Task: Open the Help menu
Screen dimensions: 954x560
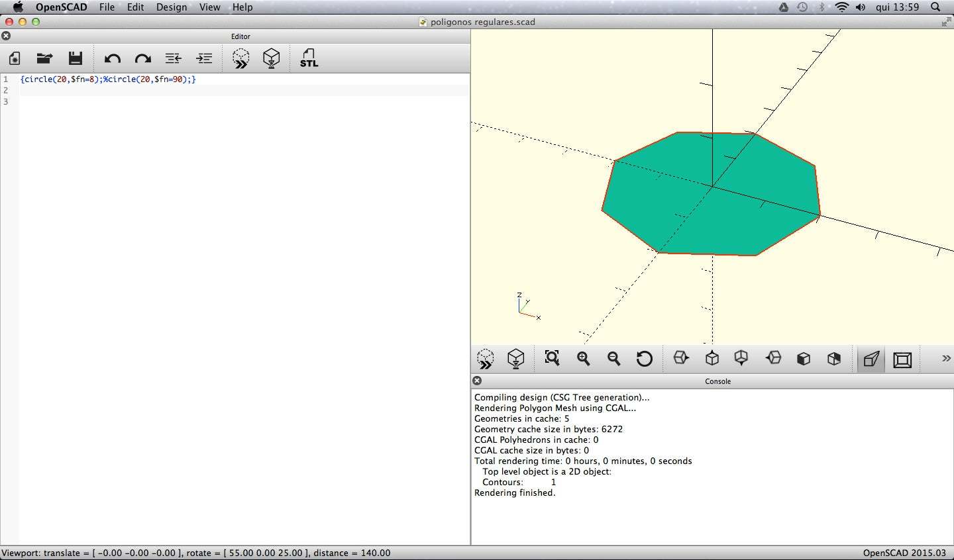Action: point(242,7)
